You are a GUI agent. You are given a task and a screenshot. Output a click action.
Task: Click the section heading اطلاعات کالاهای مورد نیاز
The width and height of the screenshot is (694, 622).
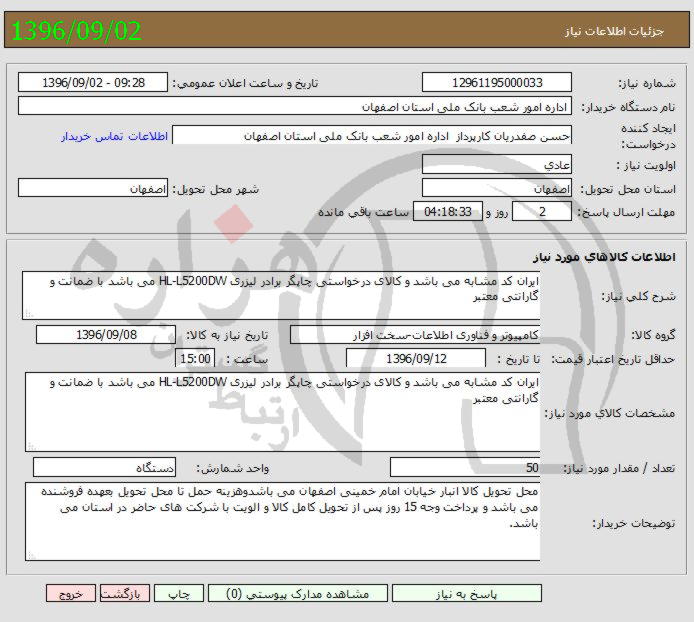coord(604,257)
